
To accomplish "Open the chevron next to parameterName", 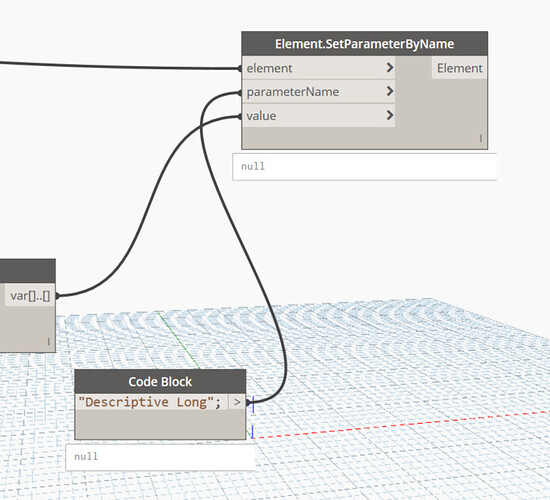I will [x=389, y=91].
